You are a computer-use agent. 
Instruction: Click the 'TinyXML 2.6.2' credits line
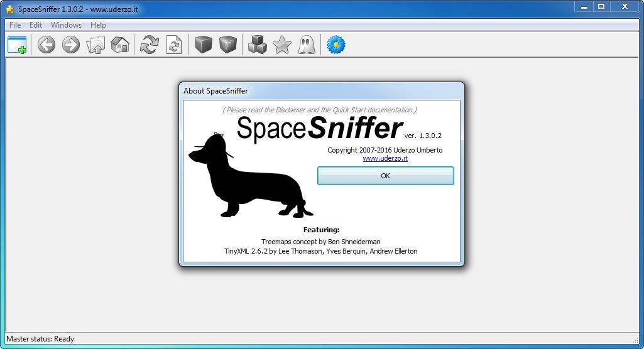[x=321, y=251]
